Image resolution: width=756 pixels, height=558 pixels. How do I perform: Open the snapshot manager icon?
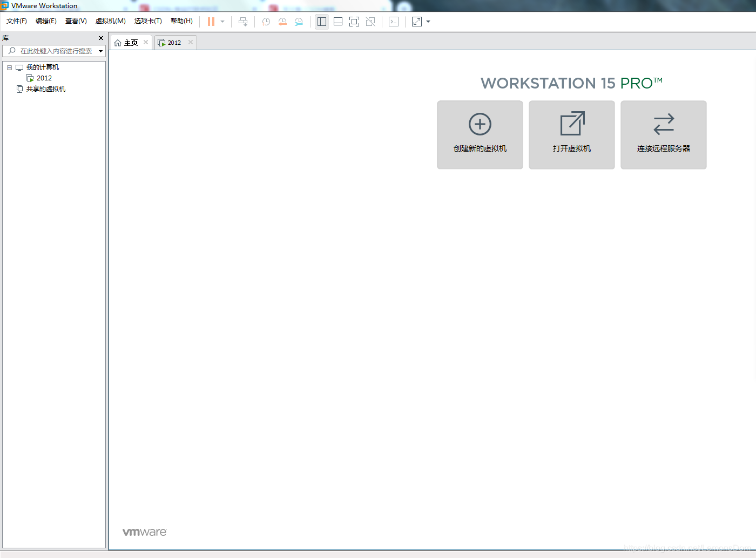click(299, 22)
